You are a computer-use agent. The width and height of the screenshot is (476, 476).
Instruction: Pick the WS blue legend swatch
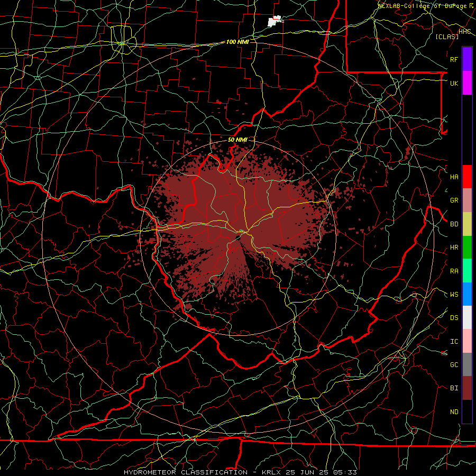point(467,294)
